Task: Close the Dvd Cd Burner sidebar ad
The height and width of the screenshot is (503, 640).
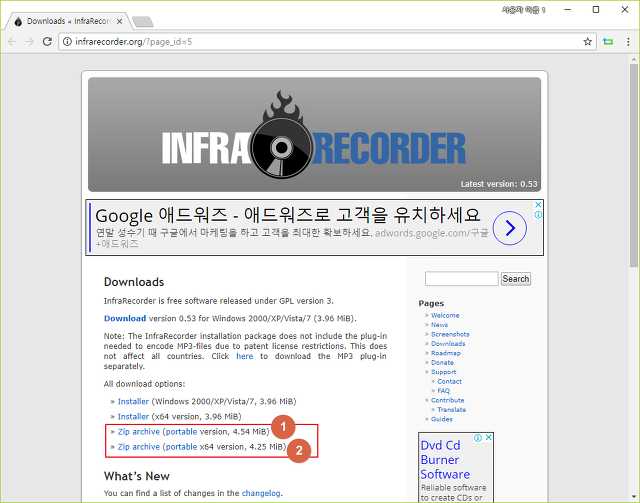Action: coord(488,438)
